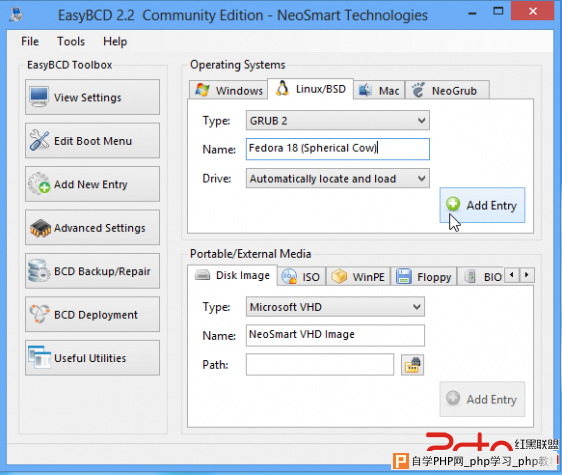Switch to the Windows tab
The width and height of the screenshot is (562, 475).
(x=229, y=90)
